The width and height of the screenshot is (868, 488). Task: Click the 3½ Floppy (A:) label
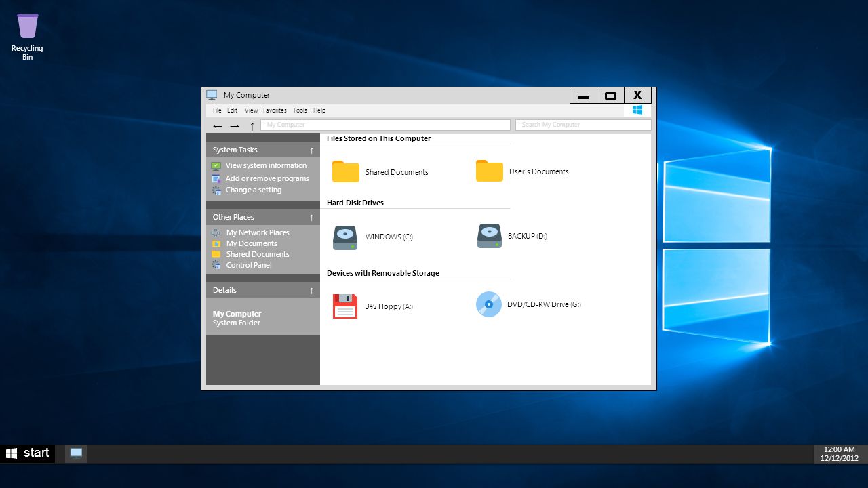tap(389, 306)
